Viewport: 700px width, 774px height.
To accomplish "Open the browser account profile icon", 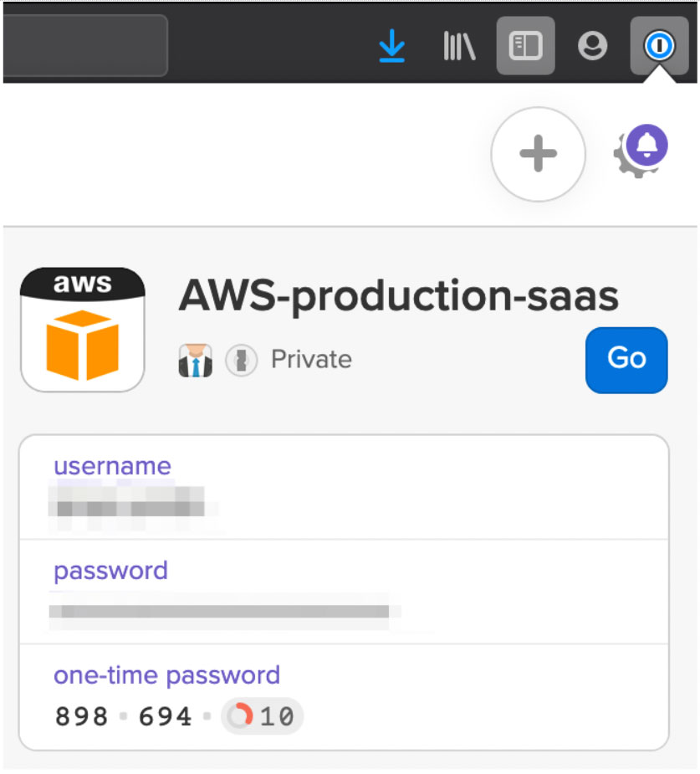I will [592, 46].
